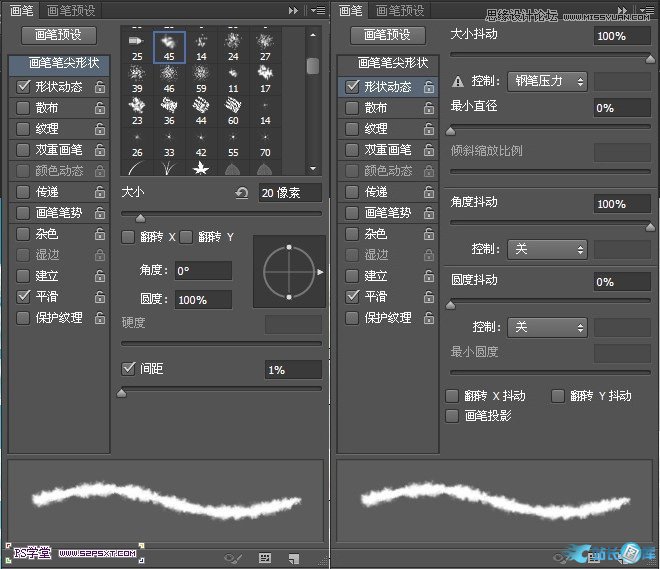Click lock icon beside 散布 in left panel
The height and width of the screenshot is (569, 660).
click(x=99, y=108)
